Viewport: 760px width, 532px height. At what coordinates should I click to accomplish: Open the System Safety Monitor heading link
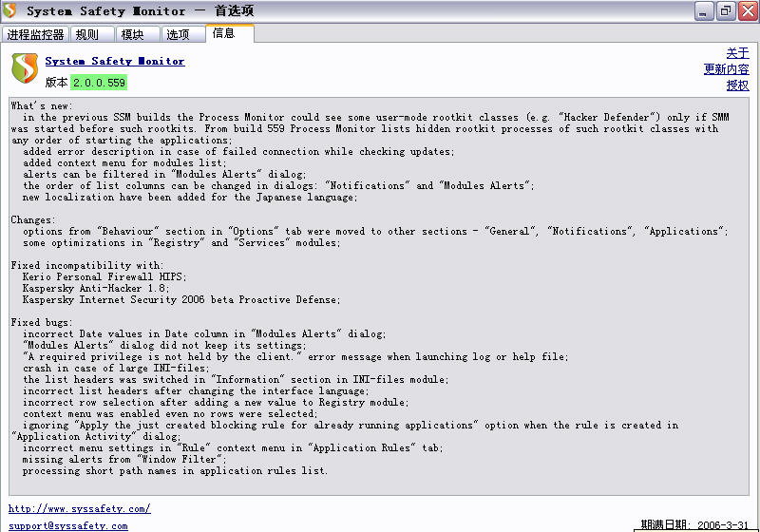(115, 61)
